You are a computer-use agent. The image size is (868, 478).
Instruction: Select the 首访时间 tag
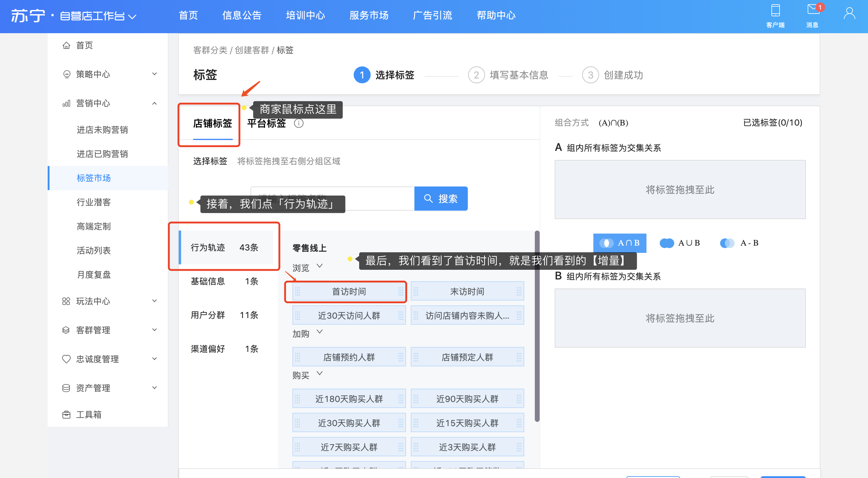[x=349, y=292]
